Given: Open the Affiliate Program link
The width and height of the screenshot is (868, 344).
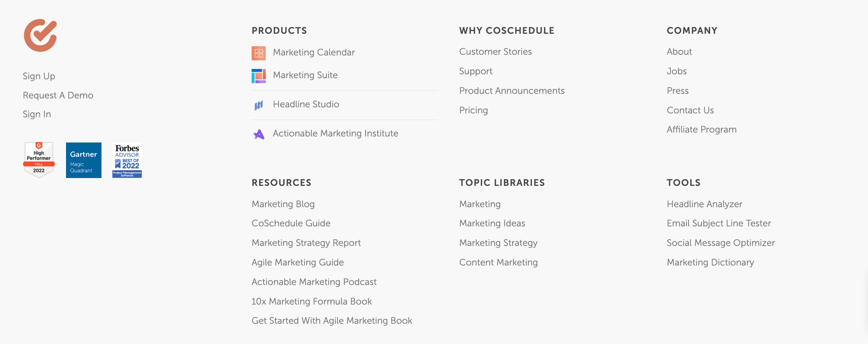Looking at the screenshot, I should coord(702,129).
